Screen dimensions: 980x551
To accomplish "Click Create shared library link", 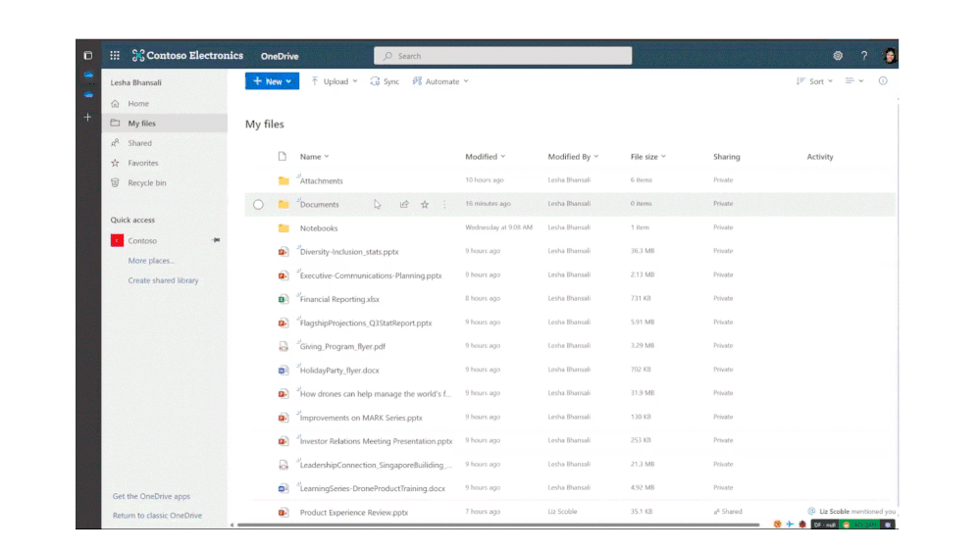I will click(163, 280).
